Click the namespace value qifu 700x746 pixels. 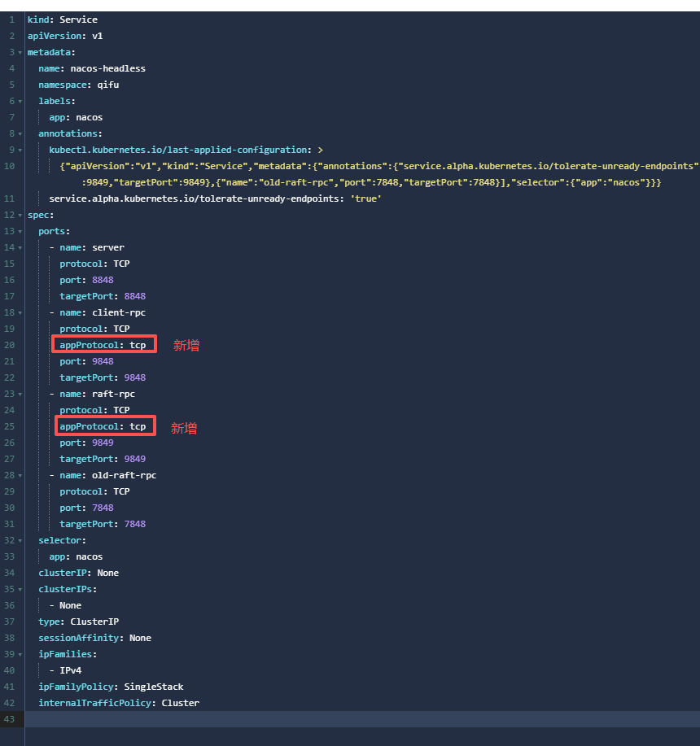(108, 85)
